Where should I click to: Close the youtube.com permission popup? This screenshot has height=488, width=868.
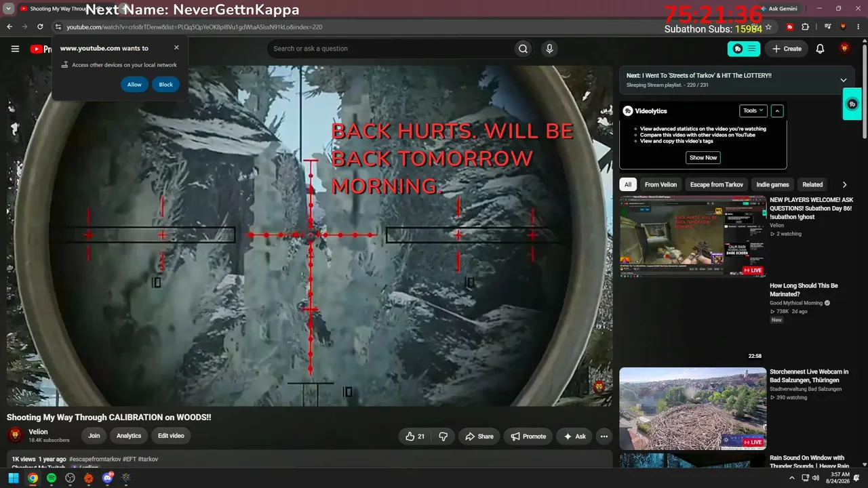[x=176, y=47]
